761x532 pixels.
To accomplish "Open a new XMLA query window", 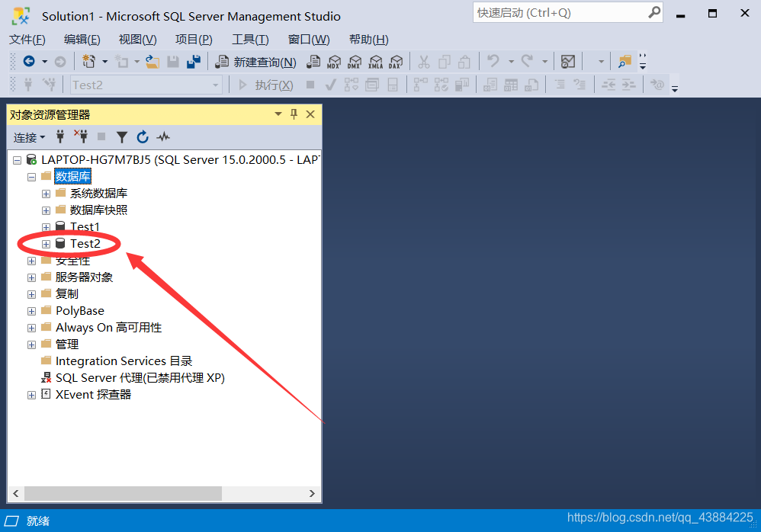I will point(375,61).
